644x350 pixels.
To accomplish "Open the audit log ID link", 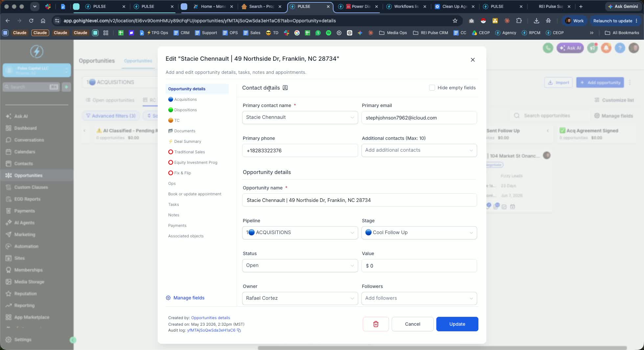I will (211, 330).
